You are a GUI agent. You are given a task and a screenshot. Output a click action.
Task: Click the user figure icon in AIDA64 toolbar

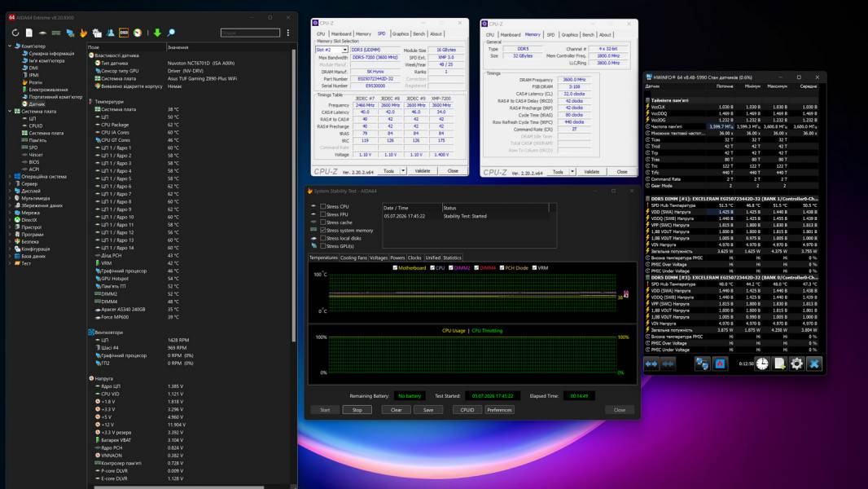pyautogui.click(x=111, y=33)
